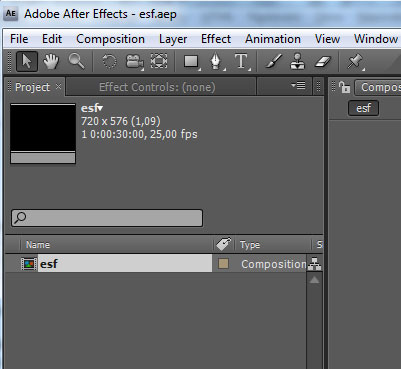Select the Rectangle shape tool

192,61
